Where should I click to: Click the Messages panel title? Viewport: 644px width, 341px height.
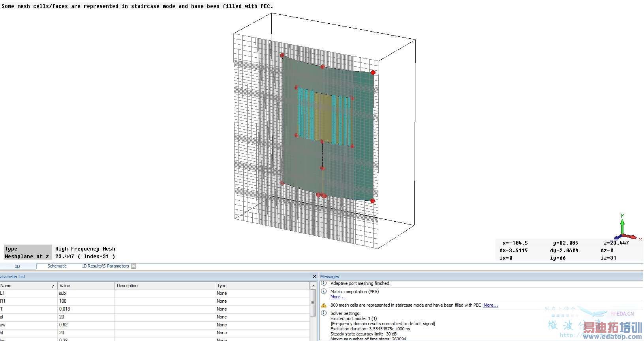click(329, 277)
